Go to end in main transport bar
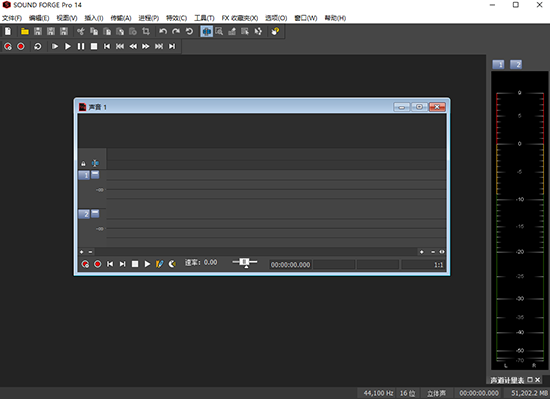The width and height of the screenshot is (550, 399). pyautogui.click(x=172, y=46)
